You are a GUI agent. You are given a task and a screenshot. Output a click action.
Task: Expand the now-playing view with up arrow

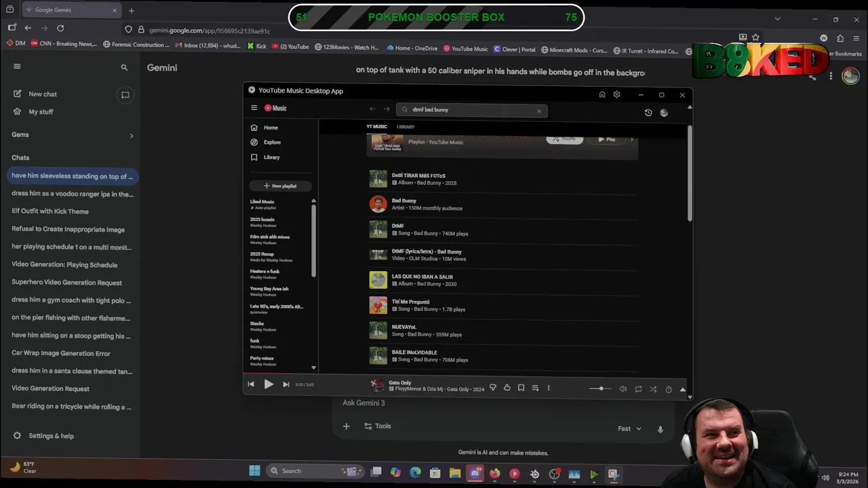(682, 389)
